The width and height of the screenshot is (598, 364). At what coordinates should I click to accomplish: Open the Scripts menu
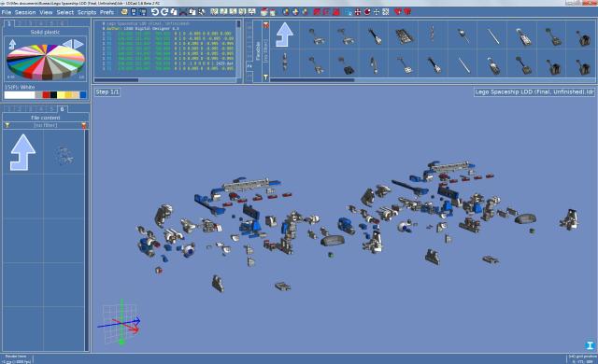pos(87,12)
